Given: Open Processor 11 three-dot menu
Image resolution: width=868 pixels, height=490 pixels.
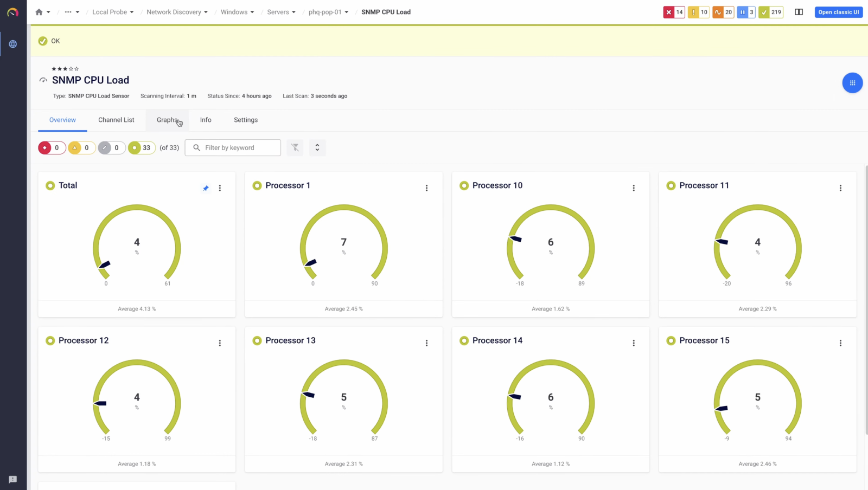Looking at the screenshot, I should (840, 188).
